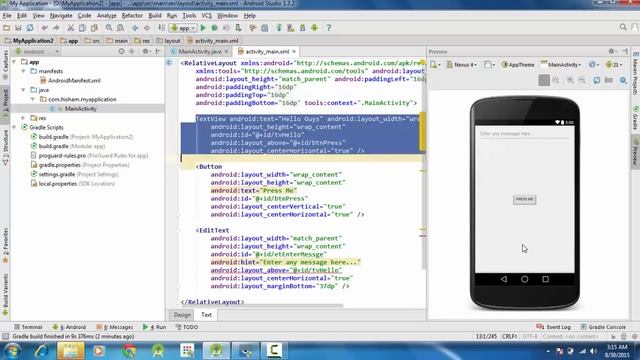Image resolution: width=640 pixels, height=360 pixels.
Task: Click the Debug app bug icon
Action: [214, 28]
